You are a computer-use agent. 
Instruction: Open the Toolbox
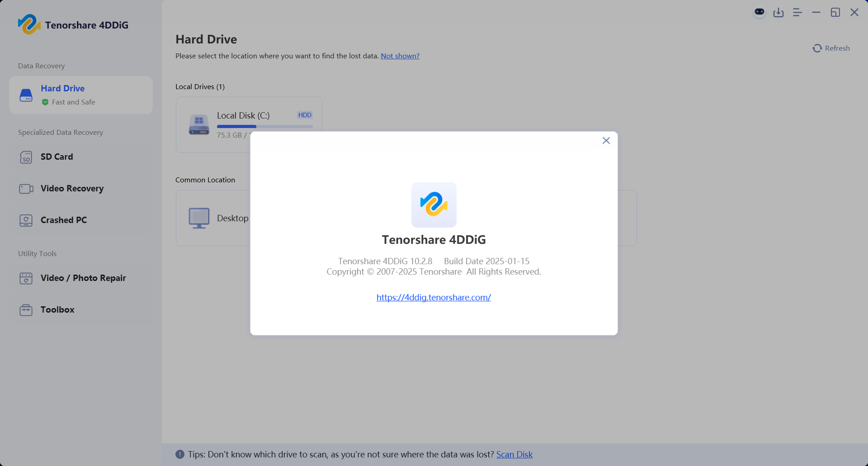81,310
